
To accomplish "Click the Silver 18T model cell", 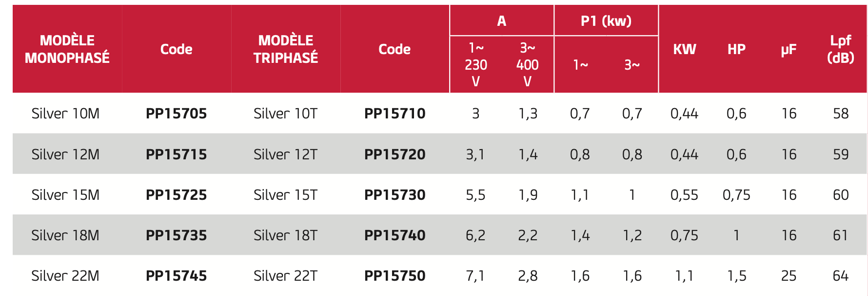I will (x=286, y=235).
